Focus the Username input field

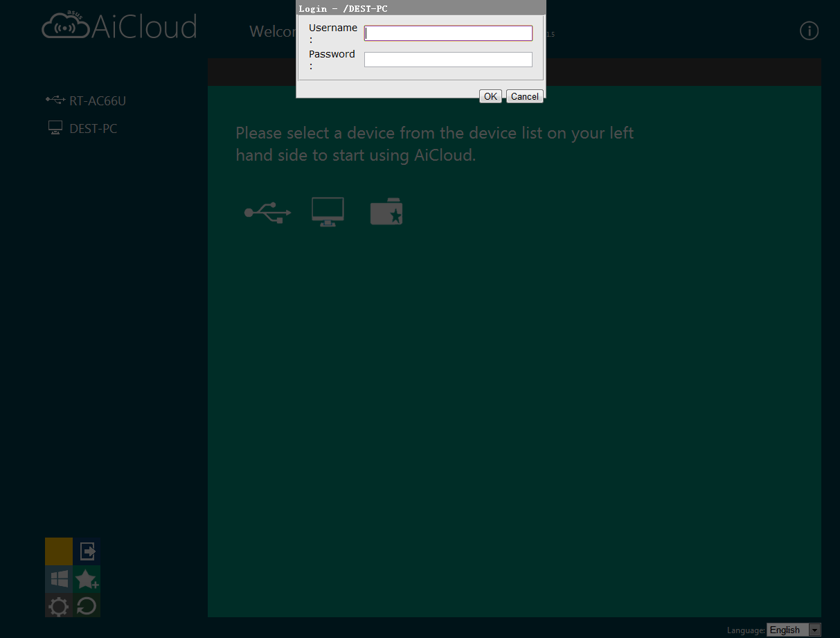(448, 33)
